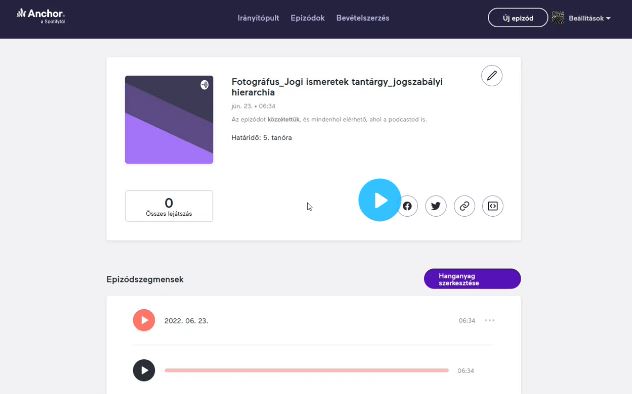Click the Anchor logo in the header
This screenshot has width=632, height=394.
pos(41,16)
